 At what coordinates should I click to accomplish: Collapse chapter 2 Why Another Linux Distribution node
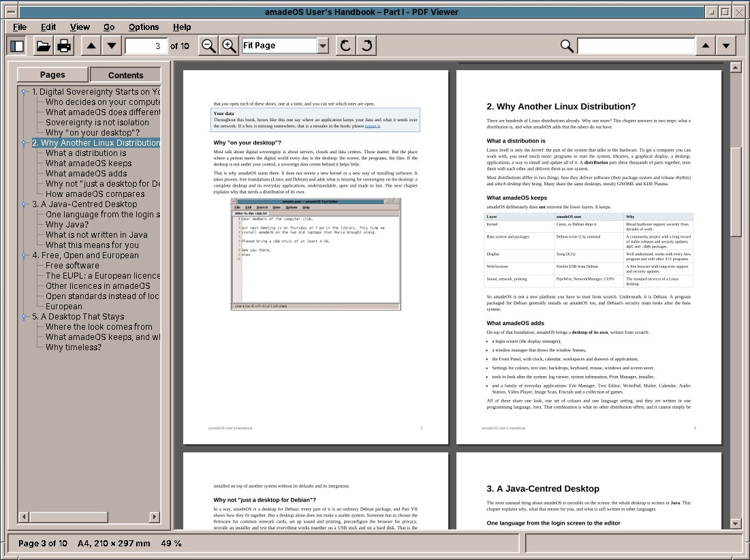pos(24,143)
